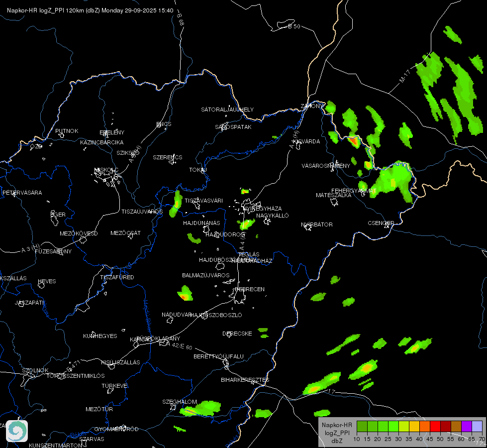
Task: Select the red 45-50 dBZ legend swatch
Action: pyautogui.click(x=435, y=427)
